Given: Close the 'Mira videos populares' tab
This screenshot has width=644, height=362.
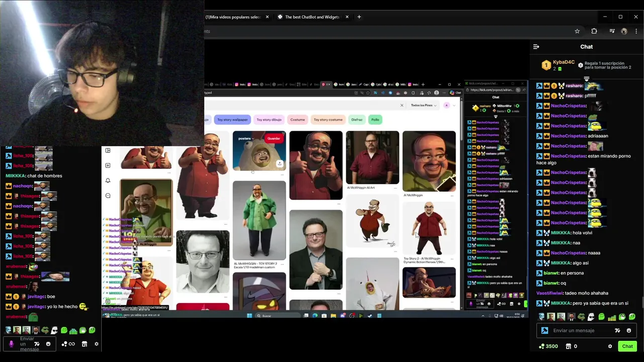Looking at the screenshot, I should (x=267, y=17).
